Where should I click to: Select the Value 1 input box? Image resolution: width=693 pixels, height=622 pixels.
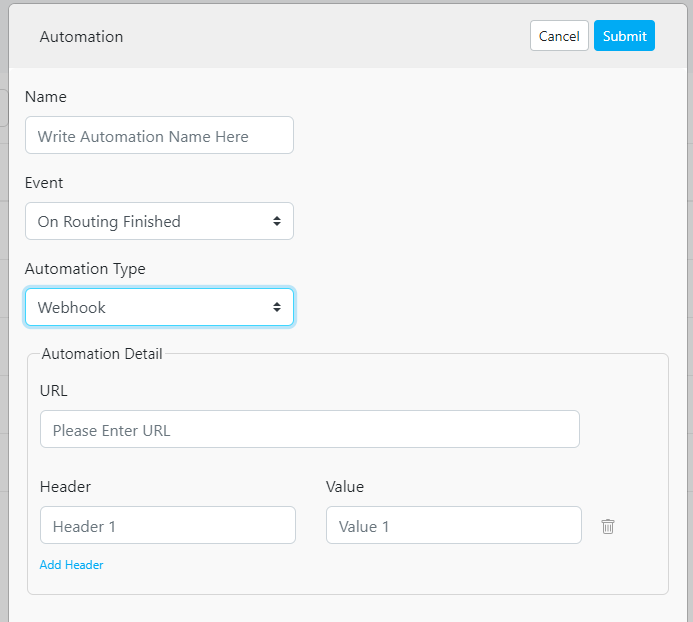(x=453, y=526)
